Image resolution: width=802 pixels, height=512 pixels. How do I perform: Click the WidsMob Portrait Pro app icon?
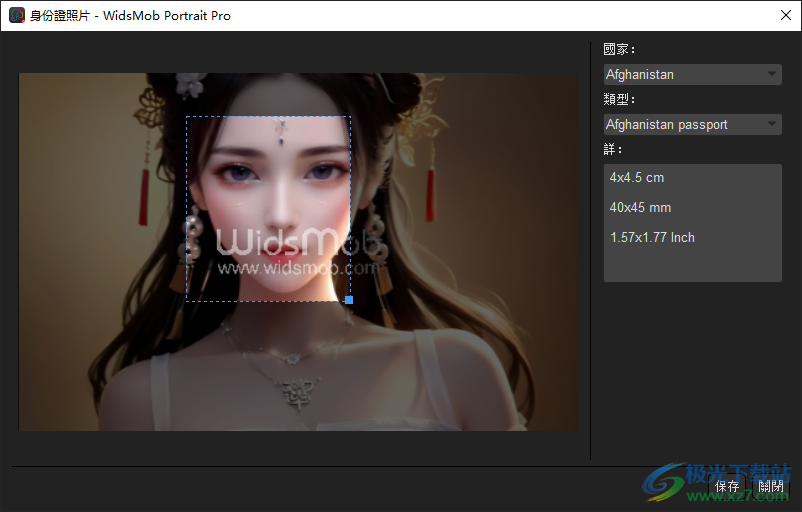click(17, 15)
